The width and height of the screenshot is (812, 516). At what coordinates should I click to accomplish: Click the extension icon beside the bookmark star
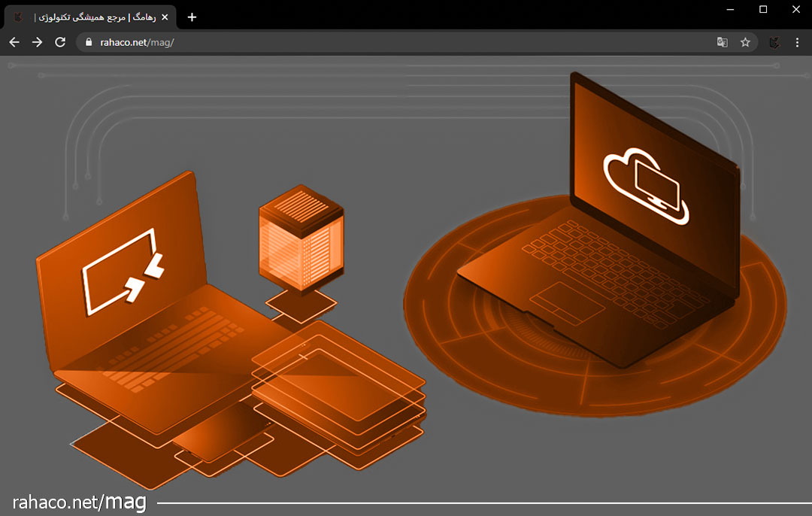pyautogui.click(x=774, y=42)
